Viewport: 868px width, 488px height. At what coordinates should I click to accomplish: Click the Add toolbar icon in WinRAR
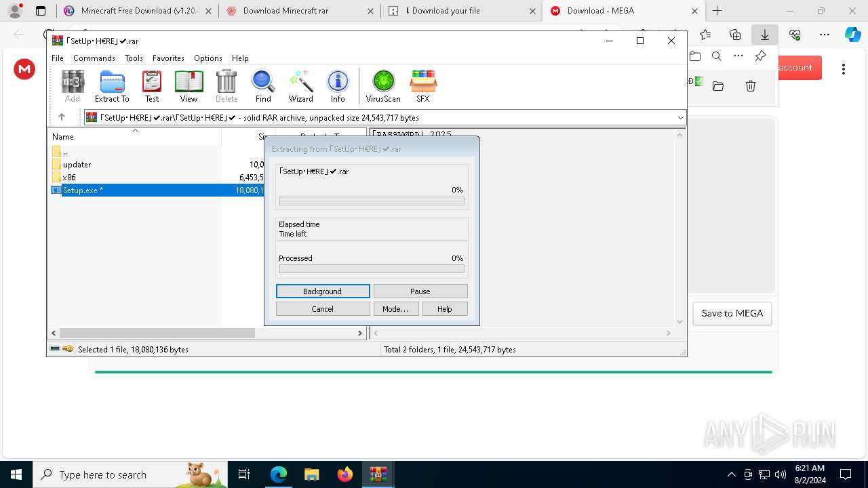[x=73, y=86]
